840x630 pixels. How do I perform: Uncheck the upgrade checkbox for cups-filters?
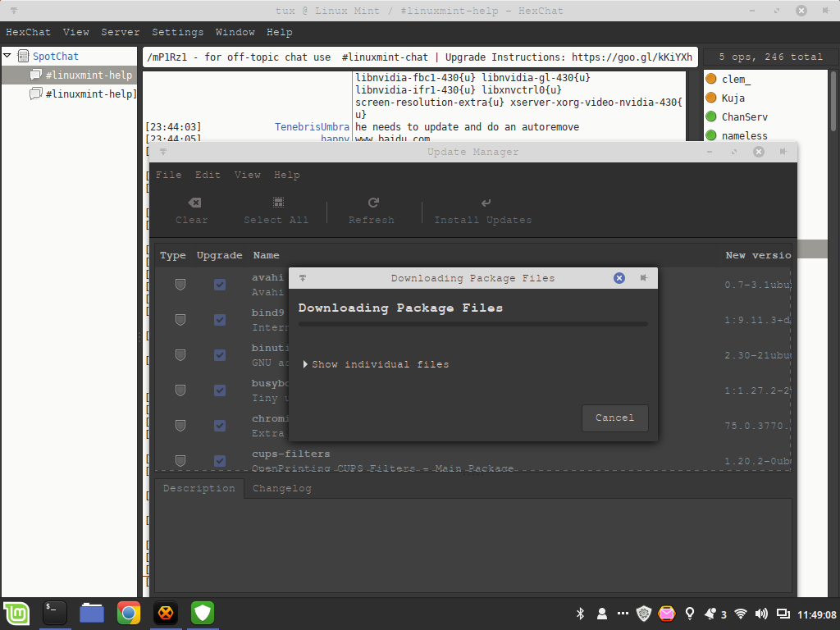220,461
